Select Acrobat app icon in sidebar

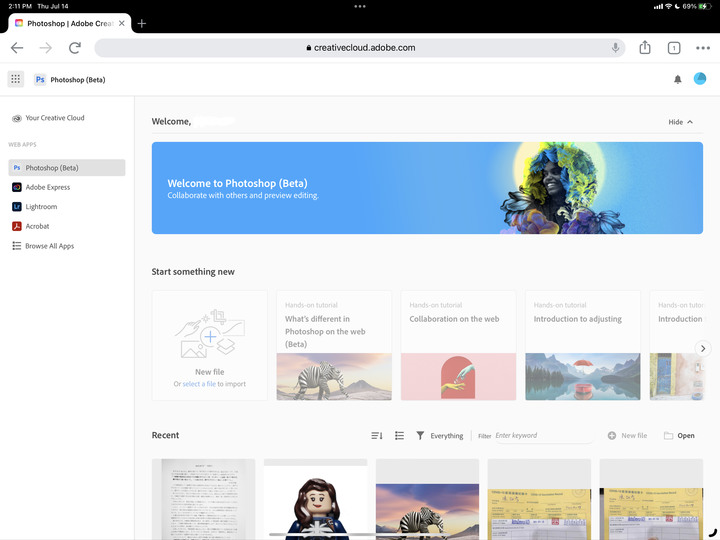click(17, 226)
